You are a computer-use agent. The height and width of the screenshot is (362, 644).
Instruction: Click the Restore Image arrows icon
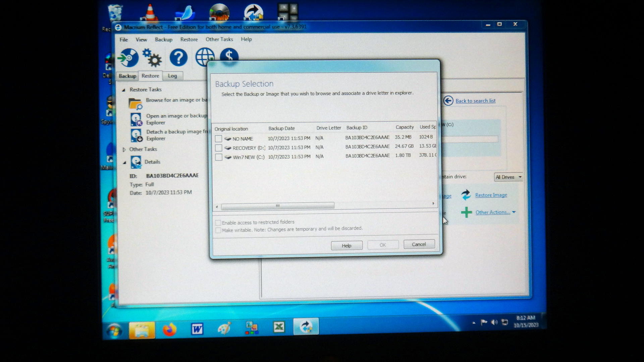(x=466, y=195)
